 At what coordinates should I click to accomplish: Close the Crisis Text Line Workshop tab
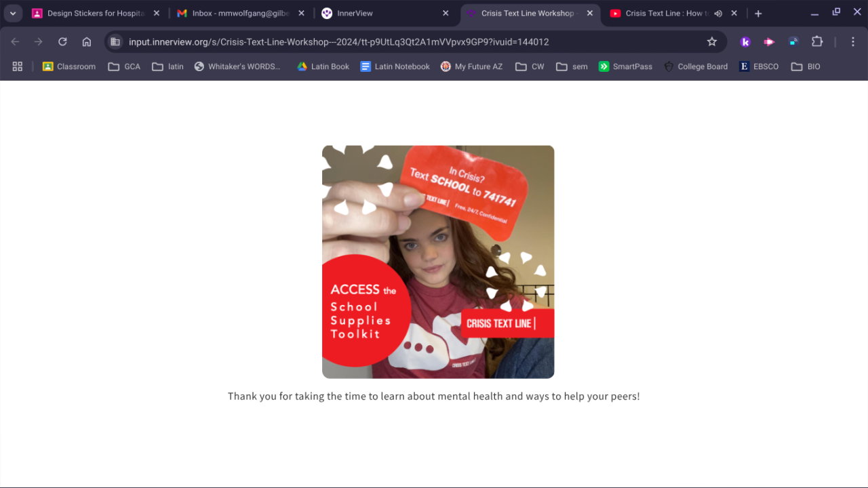[x=590, y=14]
